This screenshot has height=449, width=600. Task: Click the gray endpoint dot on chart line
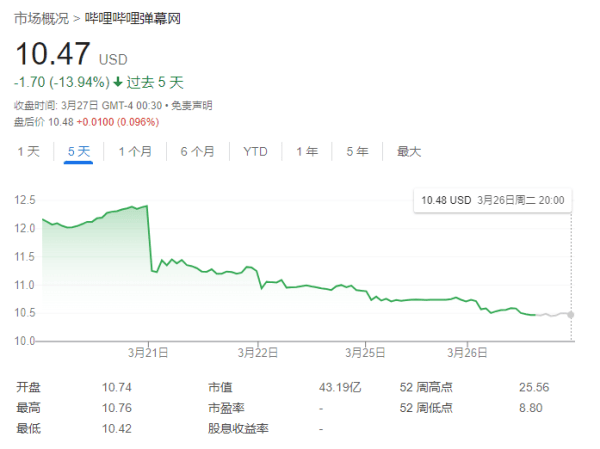pos(571,314)
